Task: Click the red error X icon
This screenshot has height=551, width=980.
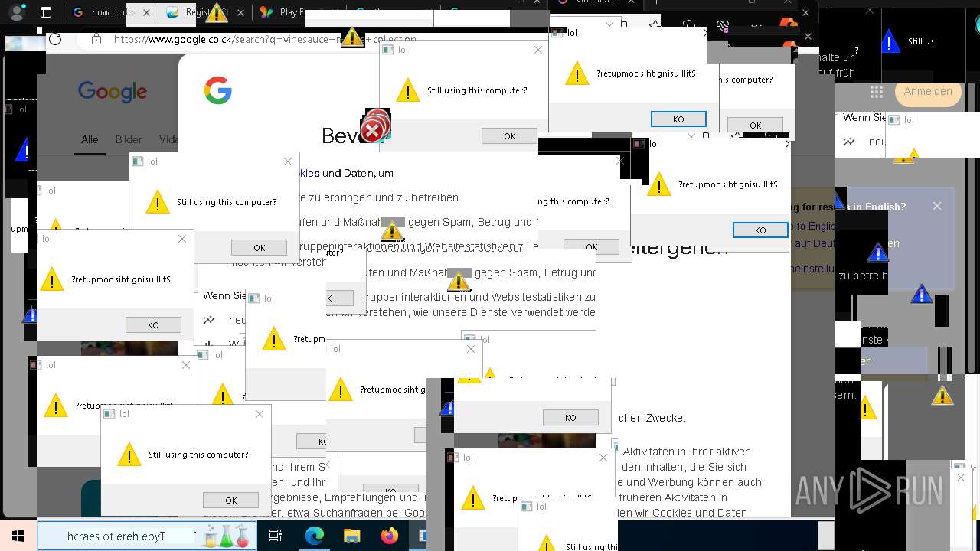Action: click(x=373, y=131)
